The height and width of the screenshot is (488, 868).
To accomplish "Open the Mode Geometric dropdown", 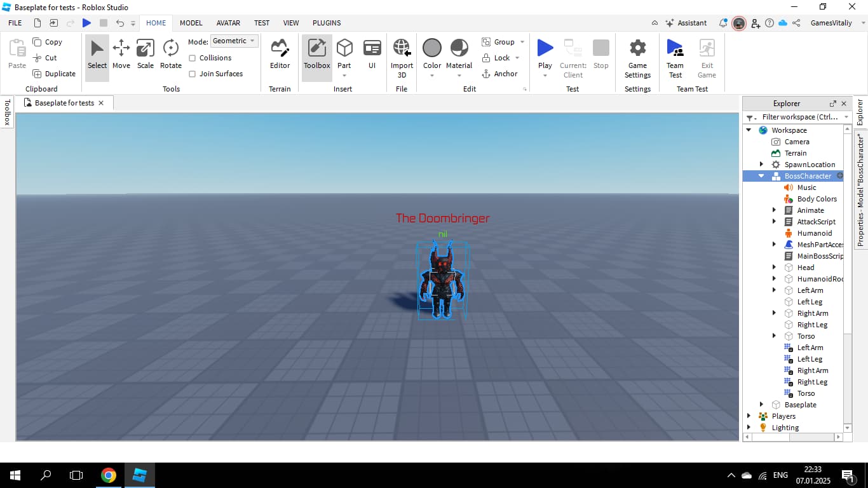I will (234, 41).
